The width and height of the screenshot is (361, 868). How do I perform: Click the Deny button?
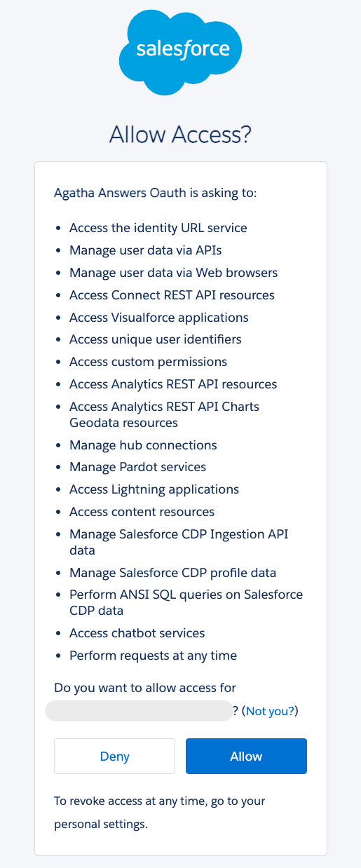[114, 756]
